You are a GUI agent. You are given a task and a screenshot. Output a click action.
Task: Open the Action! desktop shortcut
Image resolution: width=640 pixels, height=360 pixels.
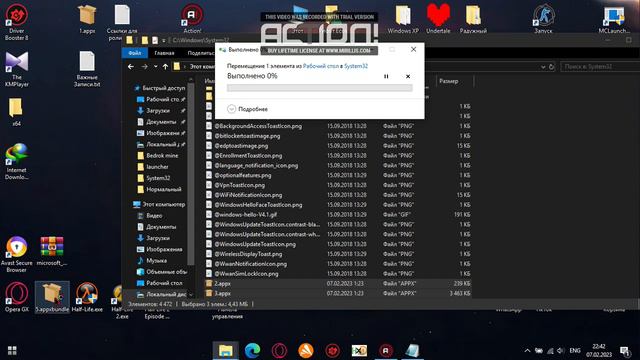coord(192,19)
